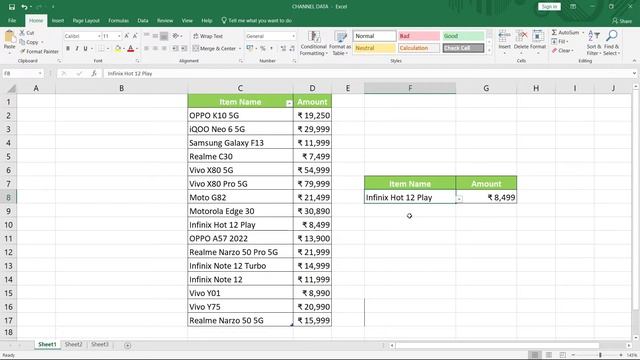Screen dimensions: 640x360
Task: Click the zoom slider handle
Action: pyautogui.click(x=600, y=355)
